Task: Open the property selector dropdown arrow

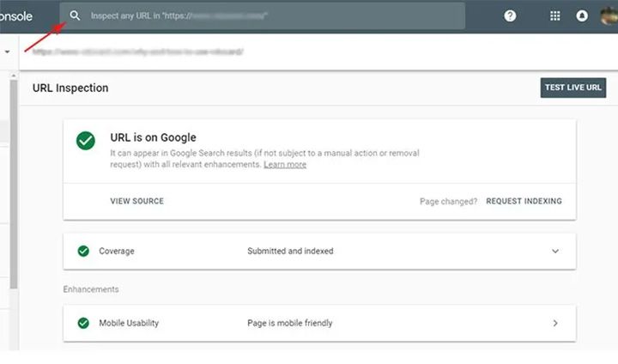Action: [x=8, y=52]
